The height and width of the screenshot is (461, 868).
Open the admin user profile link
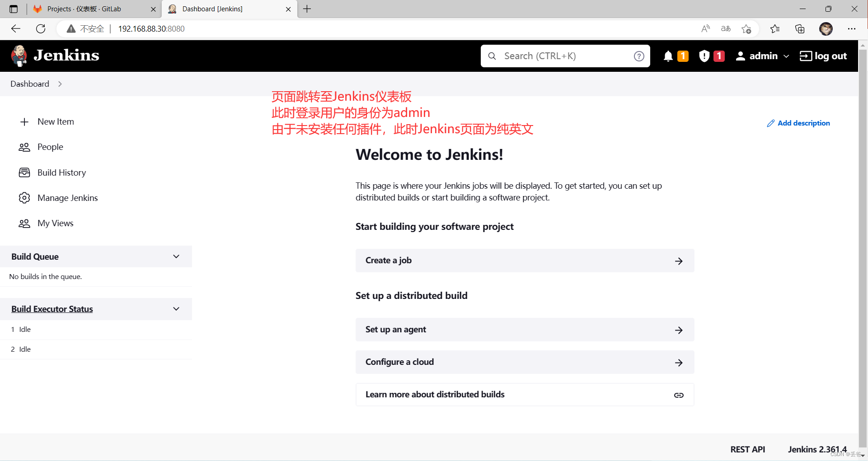coord(757,56)
